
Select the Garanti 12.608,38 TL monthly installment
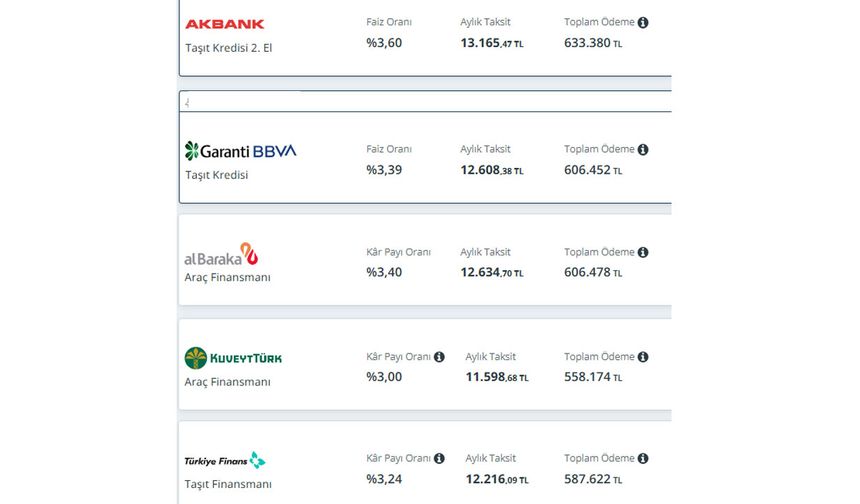pyautogui.click(x=492, y=170)
